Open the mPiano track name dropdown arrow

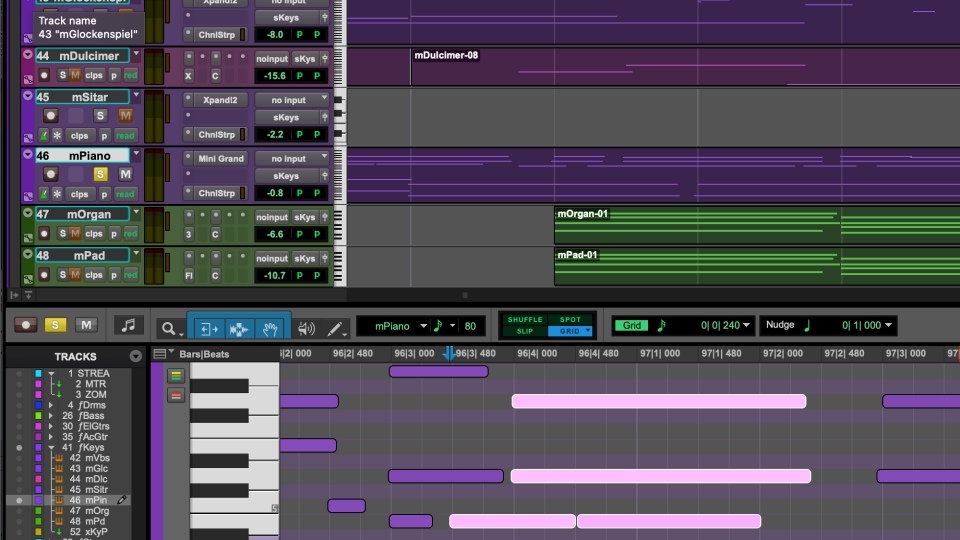coord(136,154)
